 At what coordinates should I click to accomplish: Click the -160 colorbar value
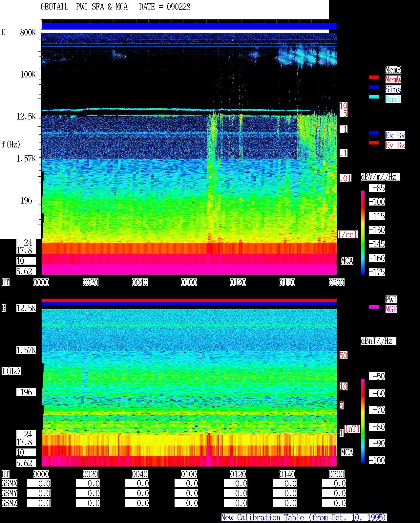coord(377,258)
